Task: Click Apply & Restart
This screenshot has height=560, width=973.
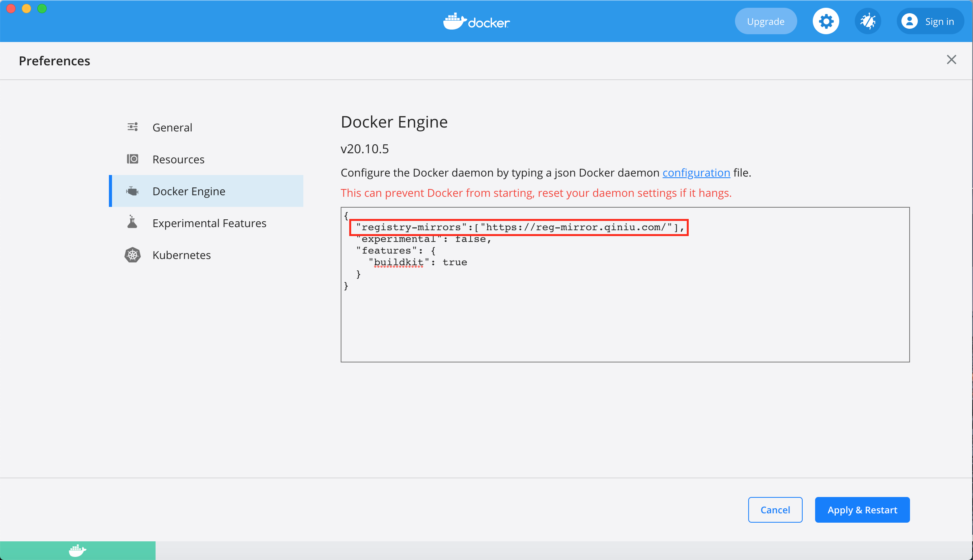Action: point(862,510)
